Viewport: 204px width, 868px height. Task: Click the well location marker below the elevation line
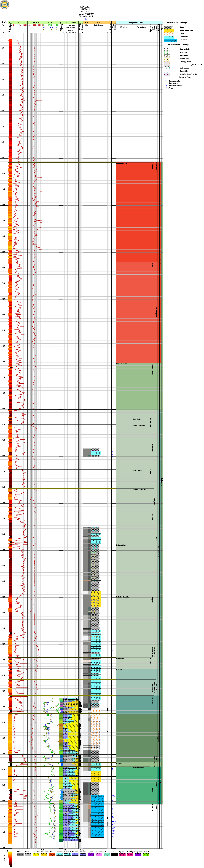(x=86, y=20)
